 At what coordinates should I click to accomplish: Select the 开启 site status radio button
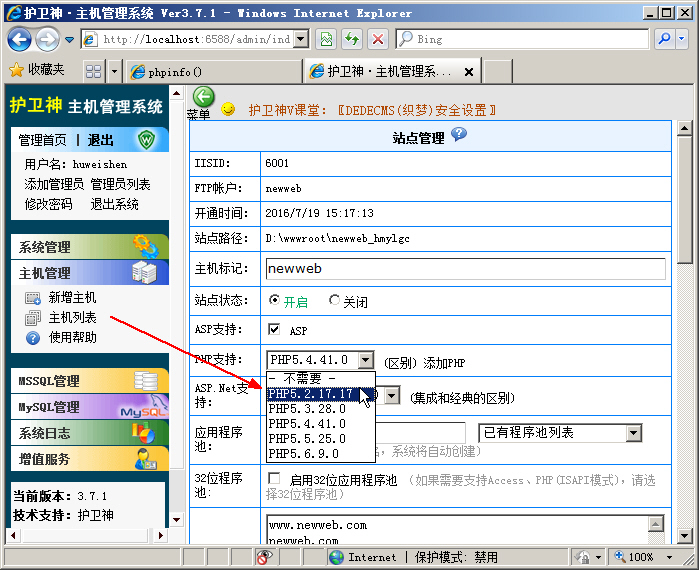tap(275, 300)
